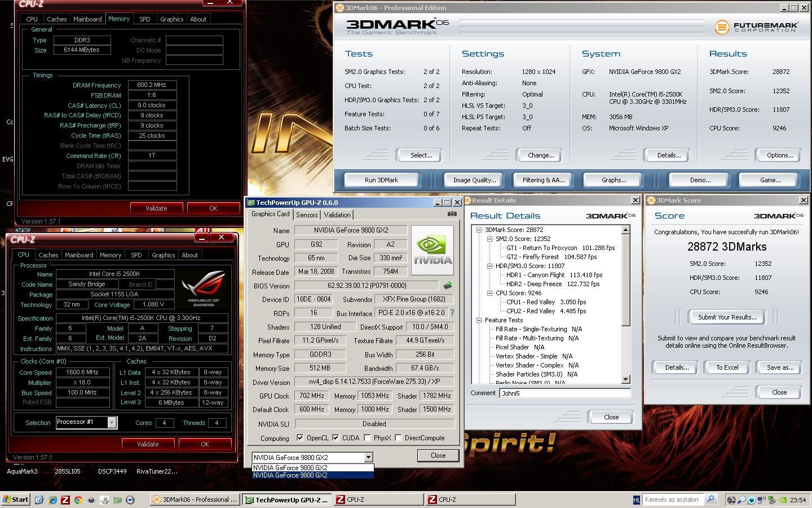Open Caches tab in lower CPU-Z window
Screen dimensions: 812x508
point(48,255)
